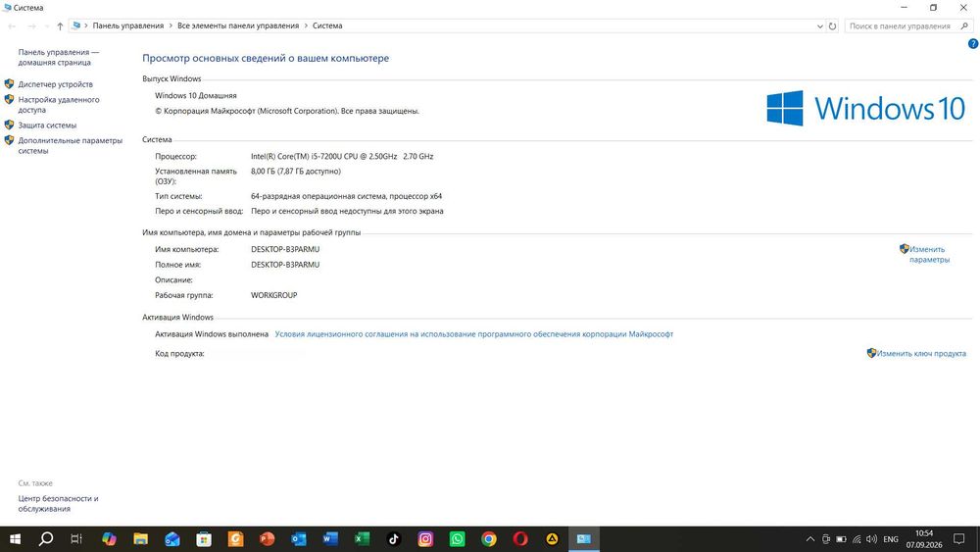Open the blue Help question mark

coord(973,44)
